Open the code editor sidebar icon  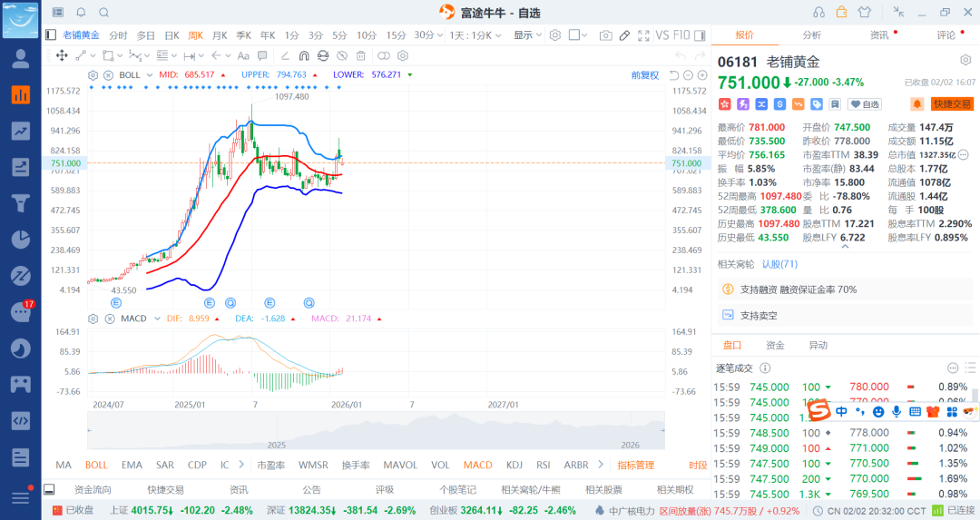tap(21, 420)
